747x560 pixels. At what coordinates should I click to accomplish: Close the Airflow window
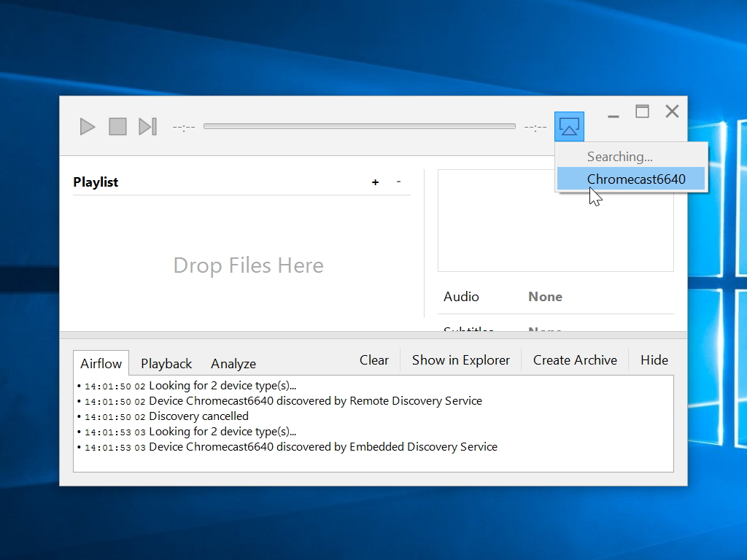pyautogui.click(x=672, y=112)
